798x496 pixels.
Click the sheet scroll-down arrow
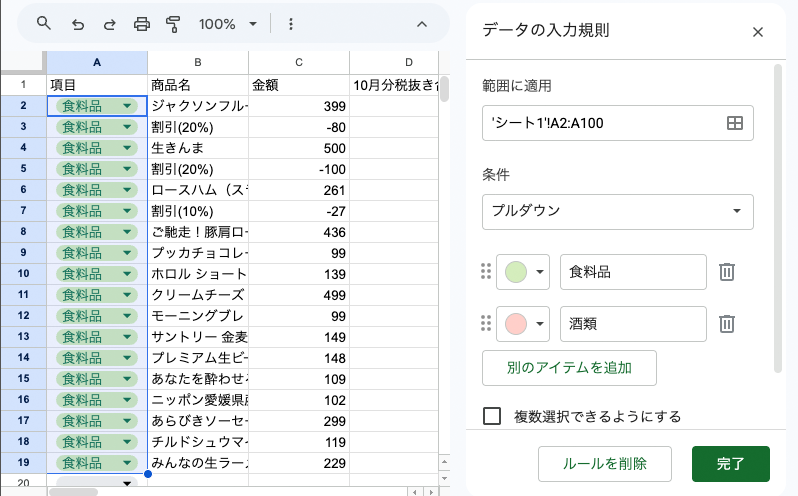click(x=444, y=478)
